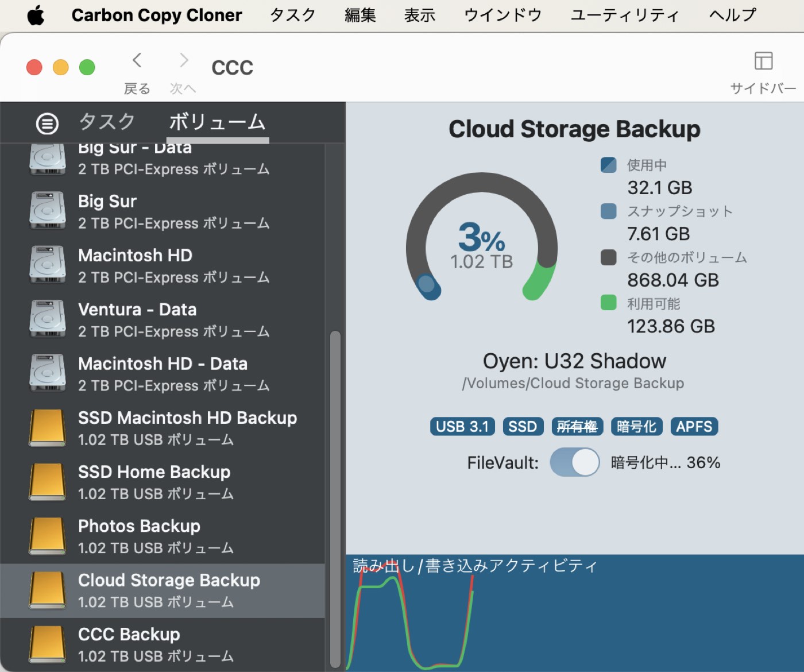The image size is (804, 672).
Task: Click the 読み出し/書き込みアクティビティ label
Action: click(475, 566)
